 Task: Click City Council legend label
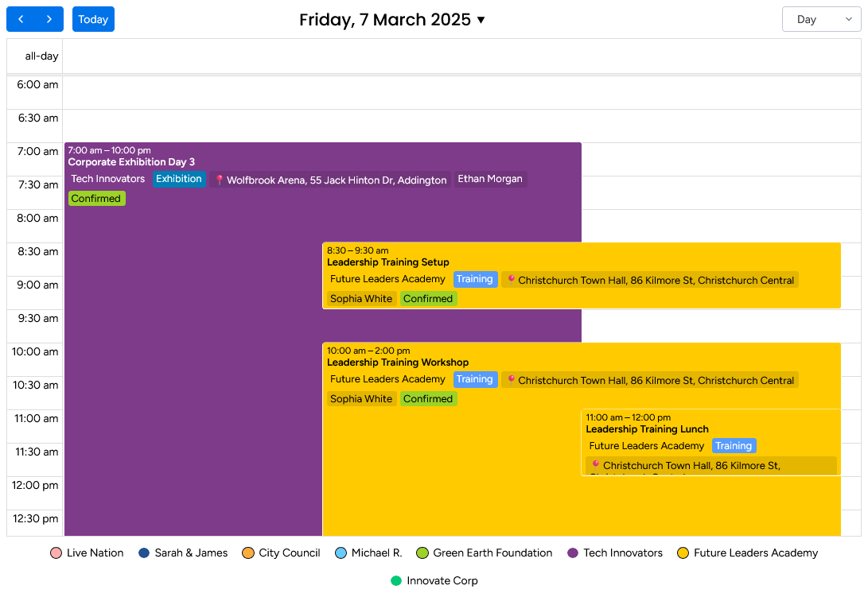point(290,553)
